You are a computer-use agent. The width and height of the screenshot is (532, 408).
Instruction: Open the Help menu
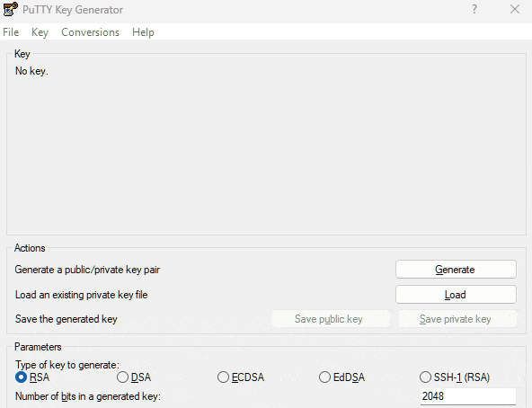point(143,32)
